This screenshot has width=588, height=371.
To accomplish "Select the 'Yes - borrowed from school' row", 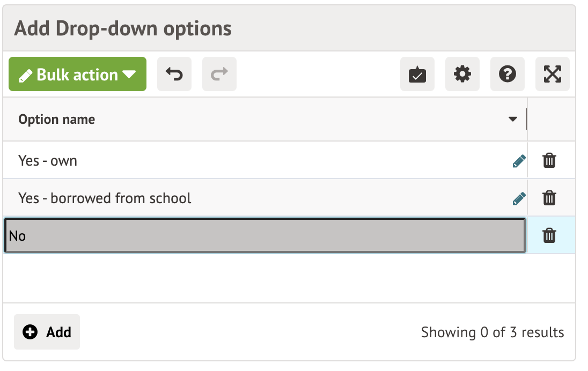I will tap(268, 198).
